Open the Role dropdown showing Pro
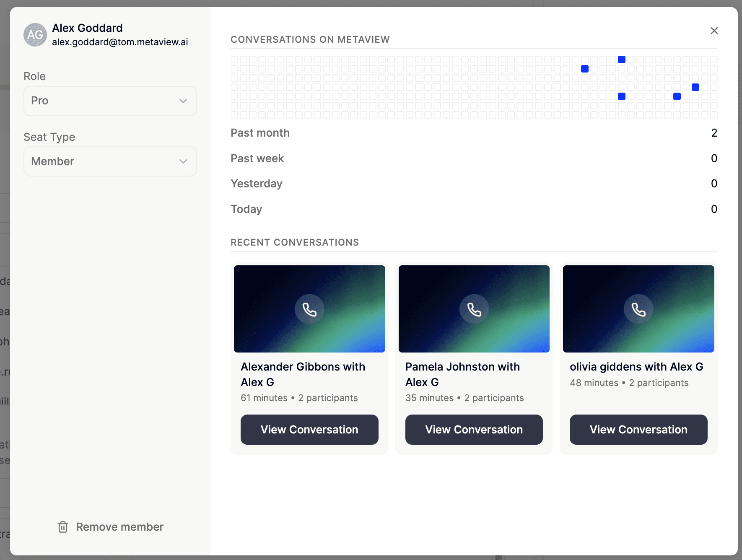The height and width of the screenshot is (560, 742). click(x=110, y=101)
